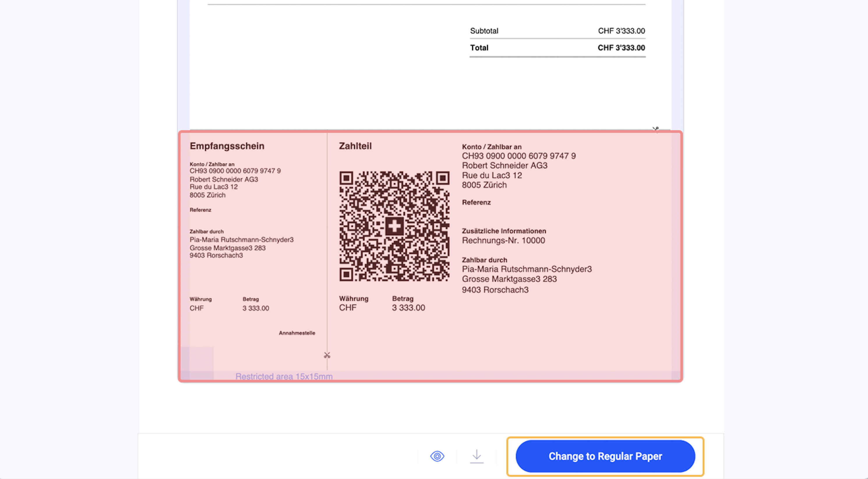Viewport: 868px width, 479px height.
Task: Click 'Pia-Maria Rutschmann-Schnyder3' in the Empfangsschein
Action: [241, 240]
